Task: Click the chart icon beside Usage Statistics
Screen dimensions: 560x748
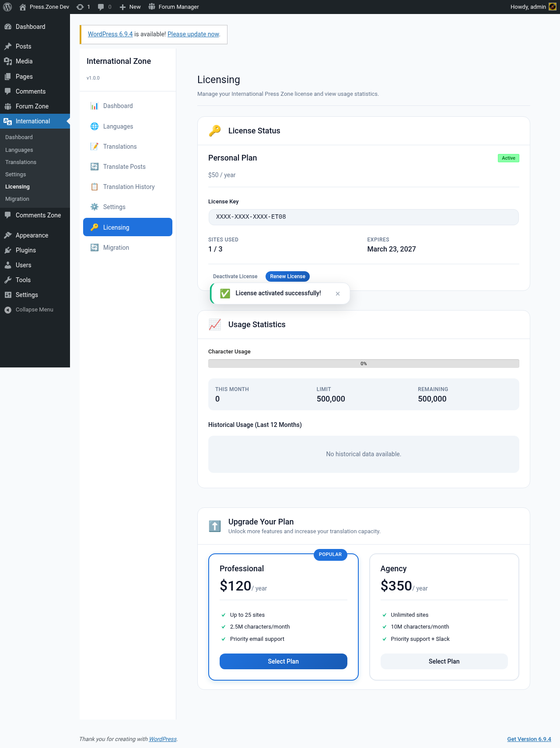Action: [215, 325]
